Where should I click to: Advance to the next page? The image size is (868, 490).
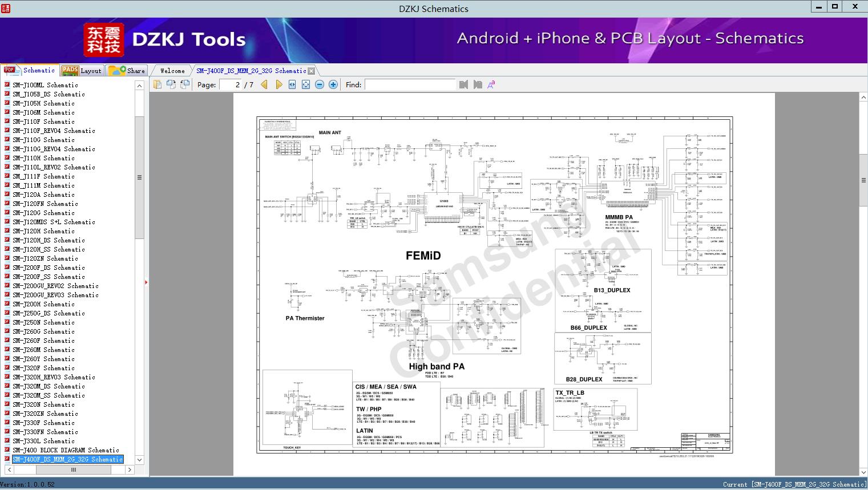click(278, 84)
